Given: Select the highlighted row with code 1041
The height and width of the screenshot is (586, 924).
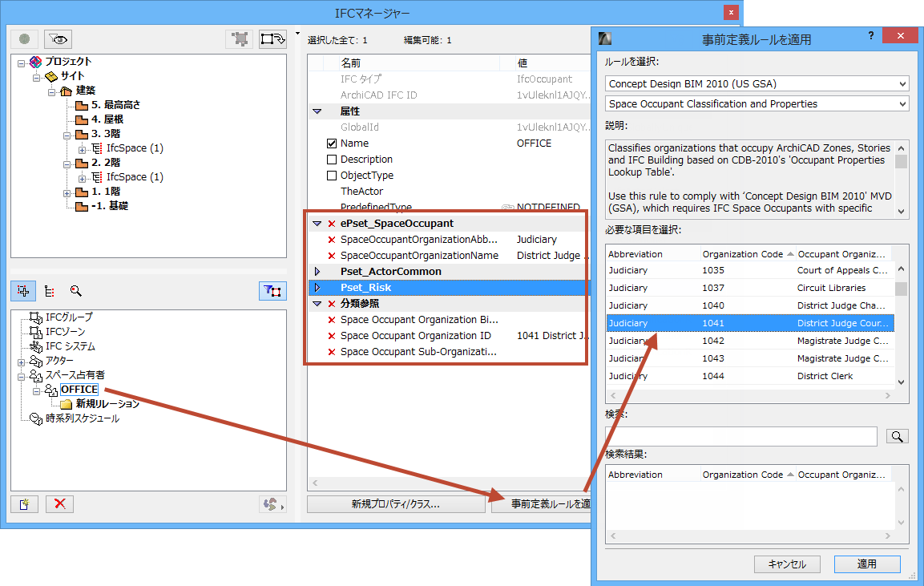Looking at the screenshot, I should (x=750, y=323).
